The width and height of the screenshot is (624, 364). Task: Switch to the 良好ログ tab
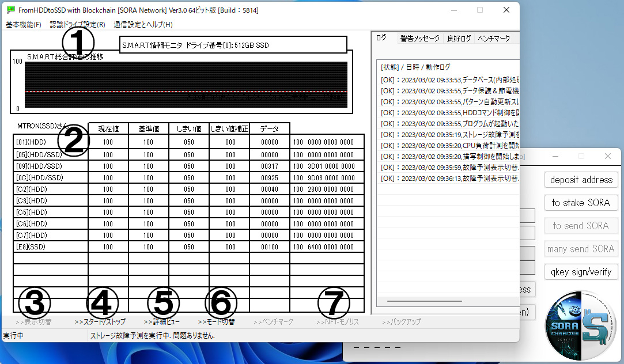click(459, 38)
